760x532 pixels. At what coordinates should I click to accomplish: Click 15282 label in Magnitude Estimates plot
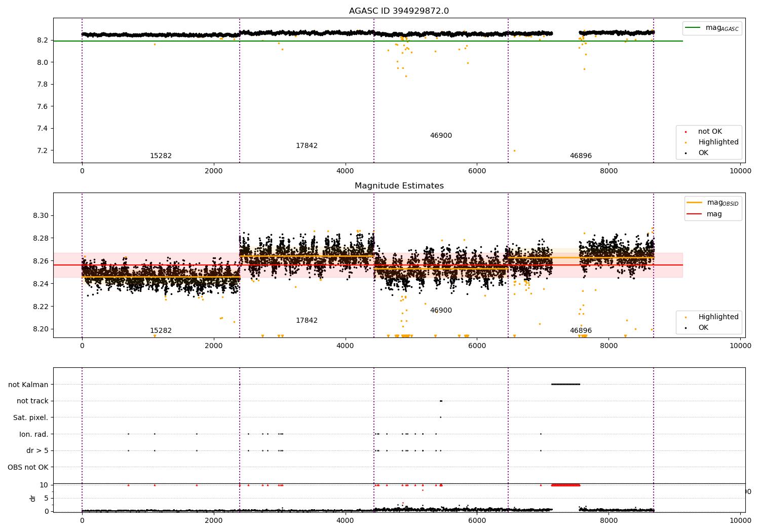(161, 331)
